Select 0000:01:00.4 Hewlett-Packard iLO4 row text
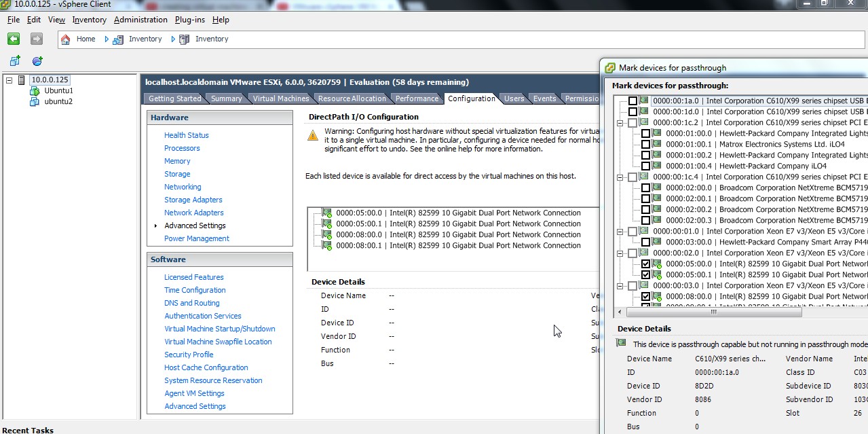Viewport: 868px width, 434px height. click(747, 166)
